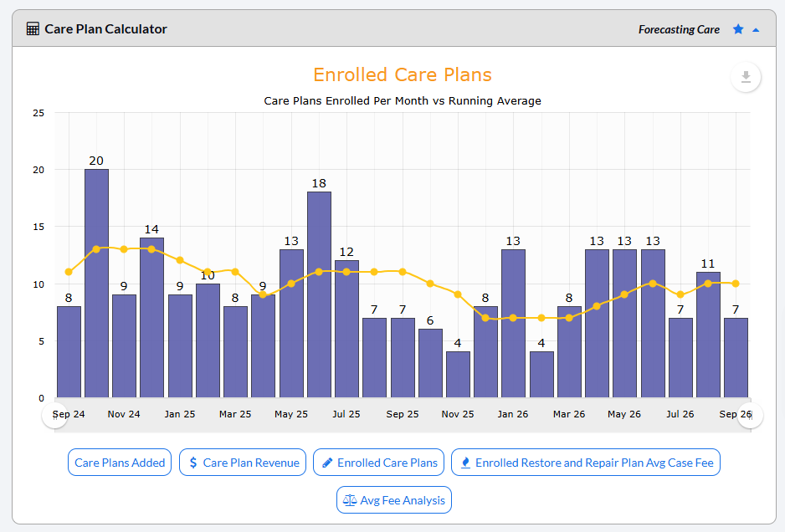The image size is (785, 532).
Task: Click the Forecasting Care label
Action: pyautogui.click(x=679, y=29)
